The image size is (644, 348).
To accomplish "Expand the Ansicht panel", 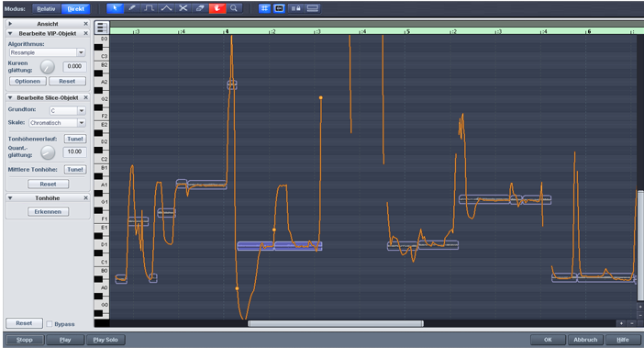I will [10, 24].
